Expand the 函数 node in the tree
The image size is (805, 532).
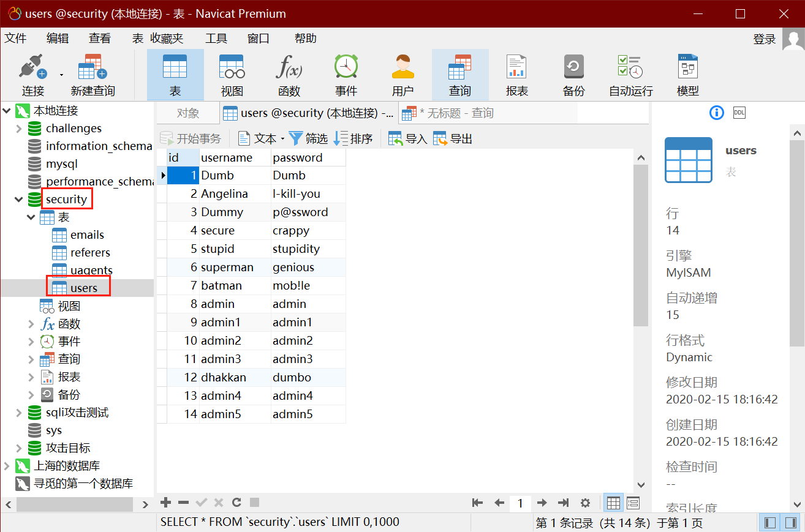pyautogui.click(x=31, y=324)
